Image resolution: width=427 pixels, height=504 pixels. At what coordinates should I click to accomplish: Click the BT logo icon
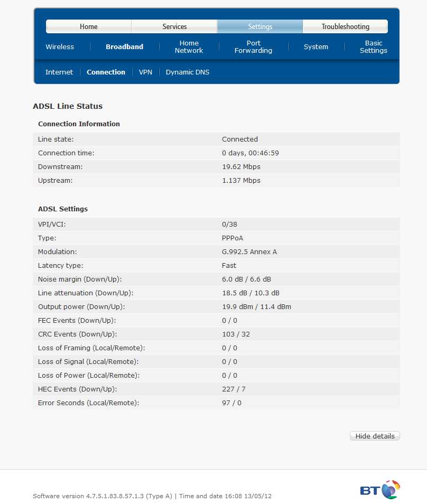click(380, 490)
